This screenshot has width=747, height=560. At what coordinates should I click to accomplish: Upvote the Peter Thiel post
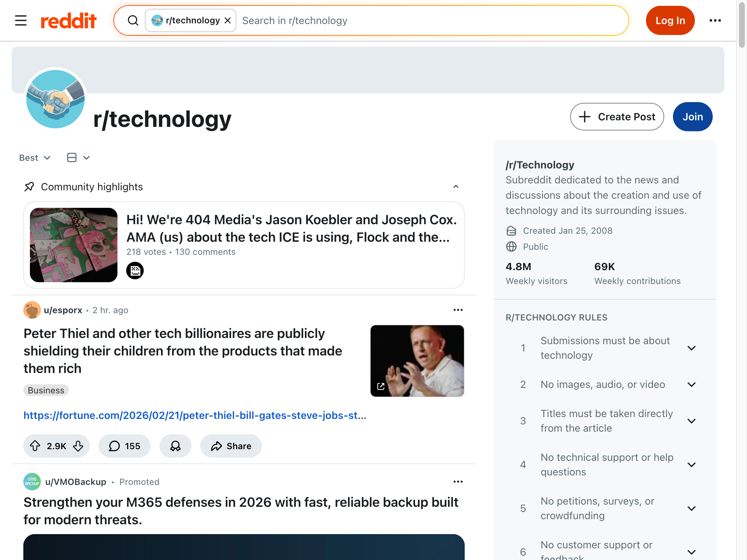click(35, 446)
